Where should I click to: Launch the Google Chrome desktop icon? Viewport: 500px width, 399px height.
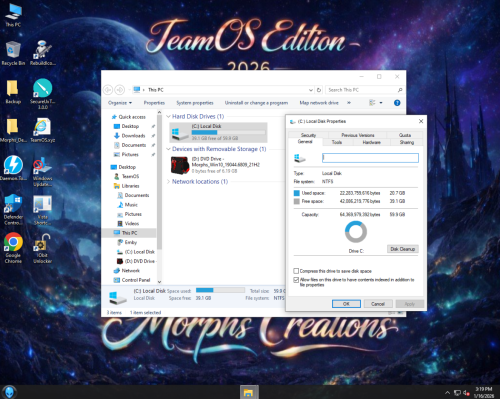[13, 248]
